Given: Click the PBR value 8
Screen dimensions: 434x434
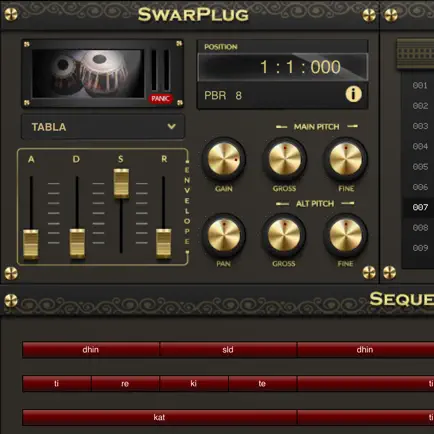Looking at the screenshot, I should [238, 96].
